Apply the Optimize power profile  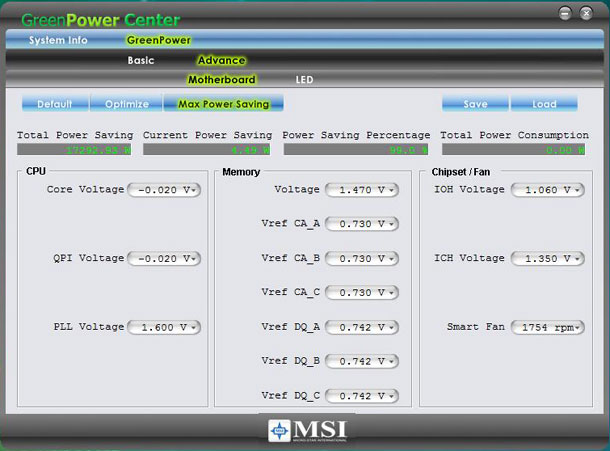tap(127, 104)
